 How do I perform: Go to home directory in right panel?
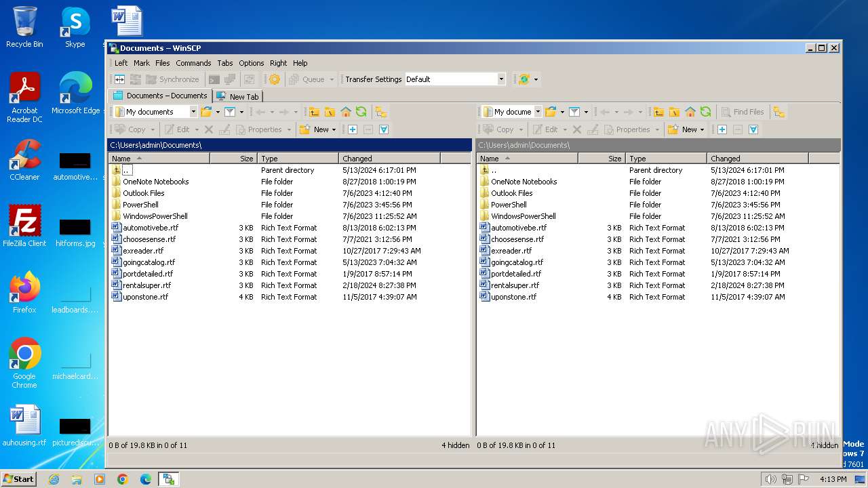coord(690,112)
